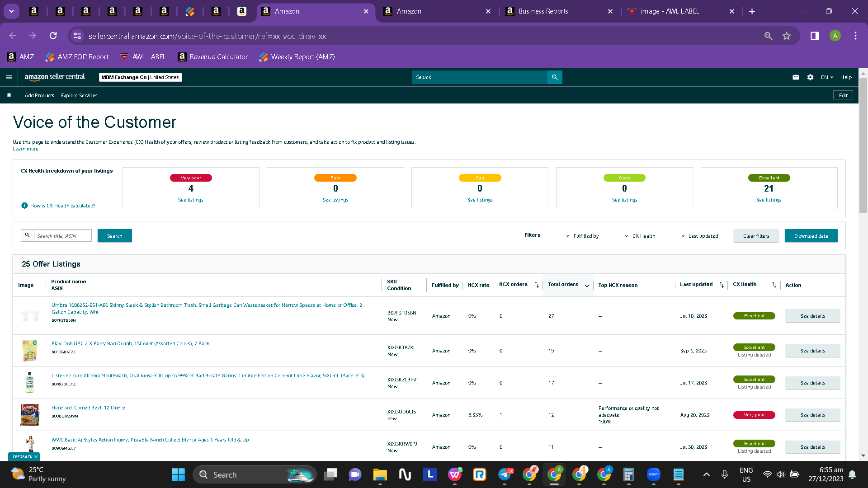The height and width of the screenshot is (488, 868).
Task: Close the FEEDBACK tab widget
Action: point(36,457)
